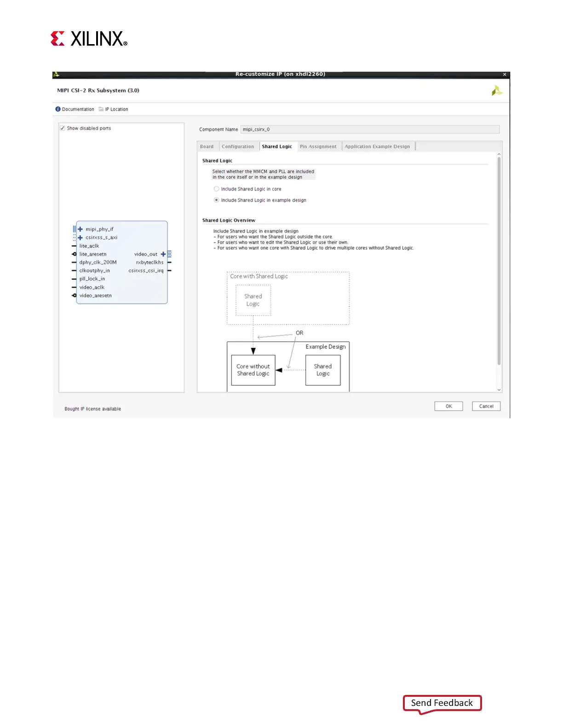This screenshot has width=563, height=728.
Task: Open the Application Example Design tab
Action: click(377, 147)
